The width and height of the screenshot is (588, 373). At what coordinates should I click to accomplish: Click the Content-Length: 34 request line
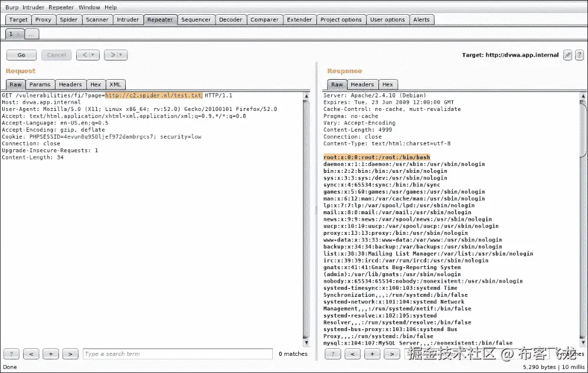(32, 157)
